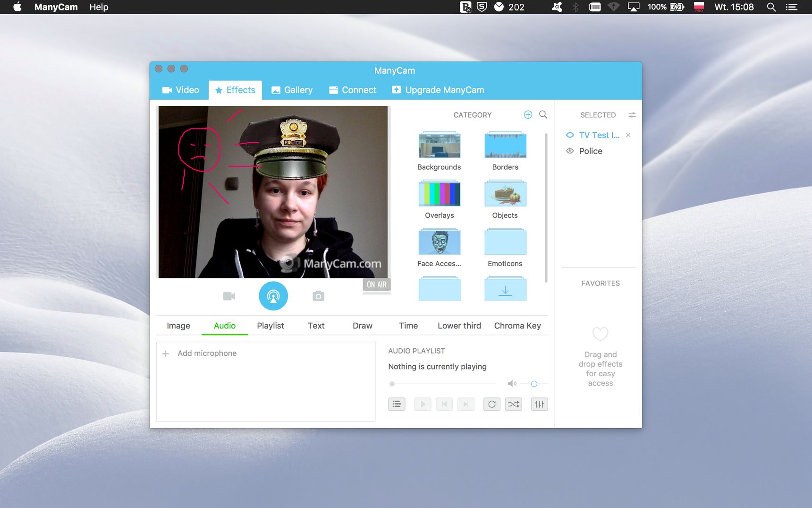The height and width of the screenshot is (508, 812).
Task: Click the ON AIR indicator
Action: pyautogui.click(x=377, y=284)
